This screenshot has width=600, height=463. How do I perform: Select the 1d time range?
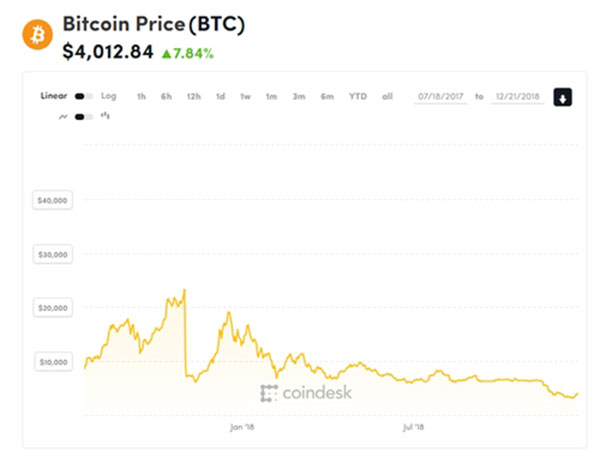pyautogui.click(x=220, y=96)
